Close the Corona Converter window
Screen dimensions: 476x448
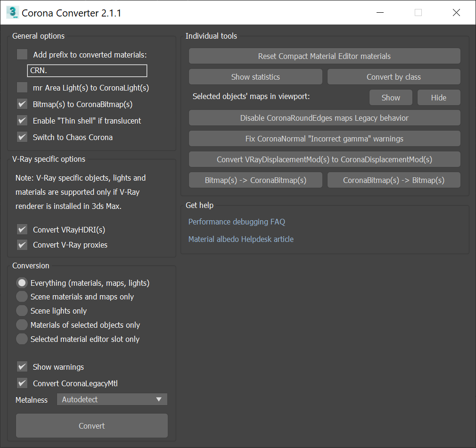[456, 12]
